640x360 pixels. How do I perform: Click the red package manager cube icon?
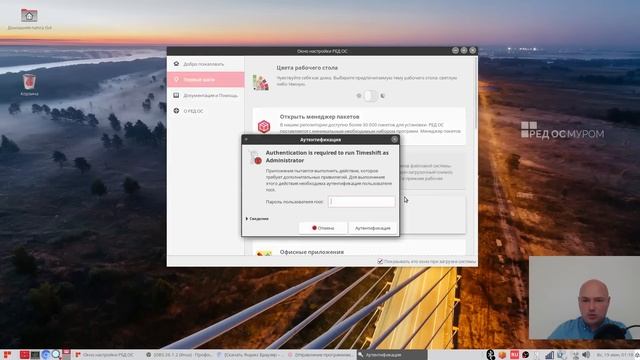point(264,126)
